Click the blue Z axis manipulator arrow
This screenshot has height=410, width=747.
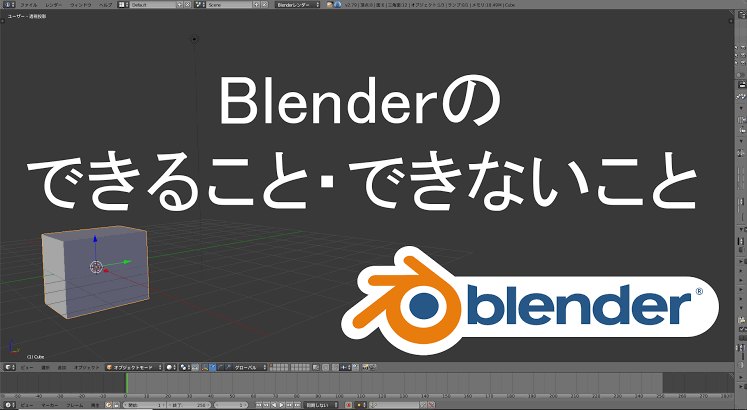pos(95,238)
